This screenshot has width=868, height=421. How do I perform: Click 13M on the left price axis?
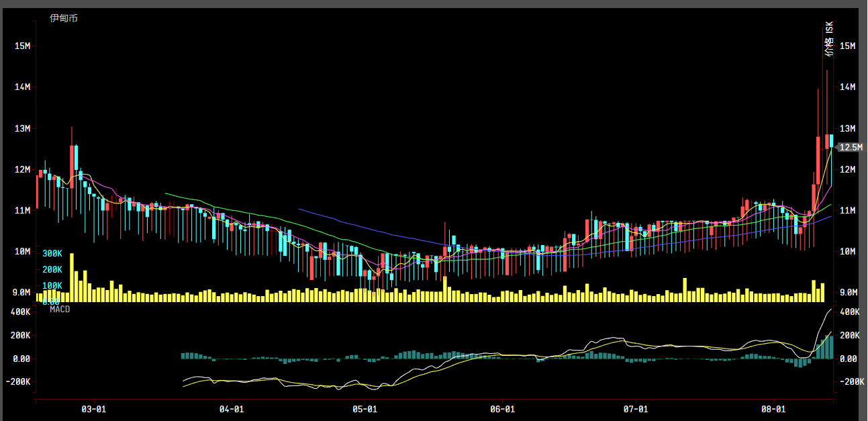click(22, 128)
